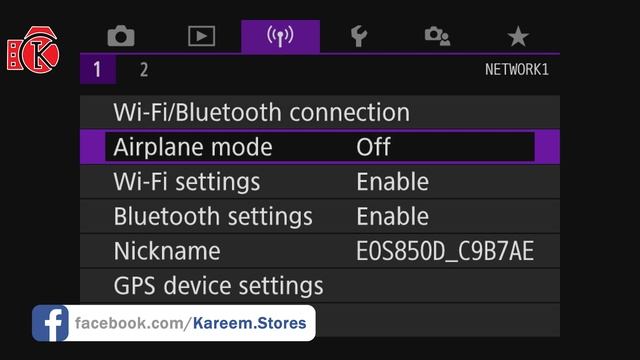The width and height of the screenshot is (640, 360).
Task: Open the My Menu star tab
Action: [518, 36]
